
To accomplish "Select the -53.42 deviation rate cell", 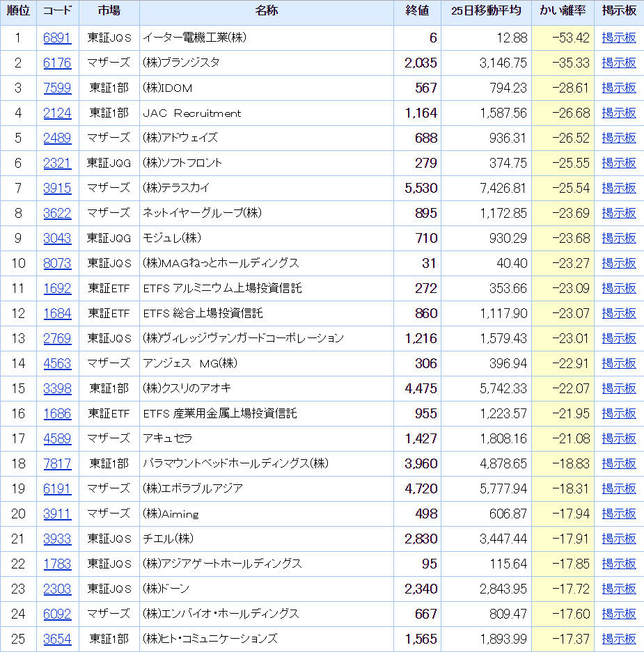I will (563, 38).
